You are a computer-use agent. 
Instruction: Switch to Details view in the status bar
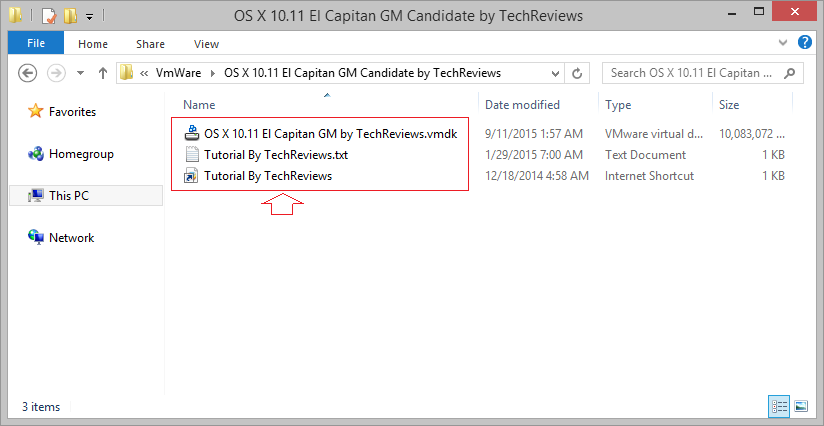coord(779,406)
